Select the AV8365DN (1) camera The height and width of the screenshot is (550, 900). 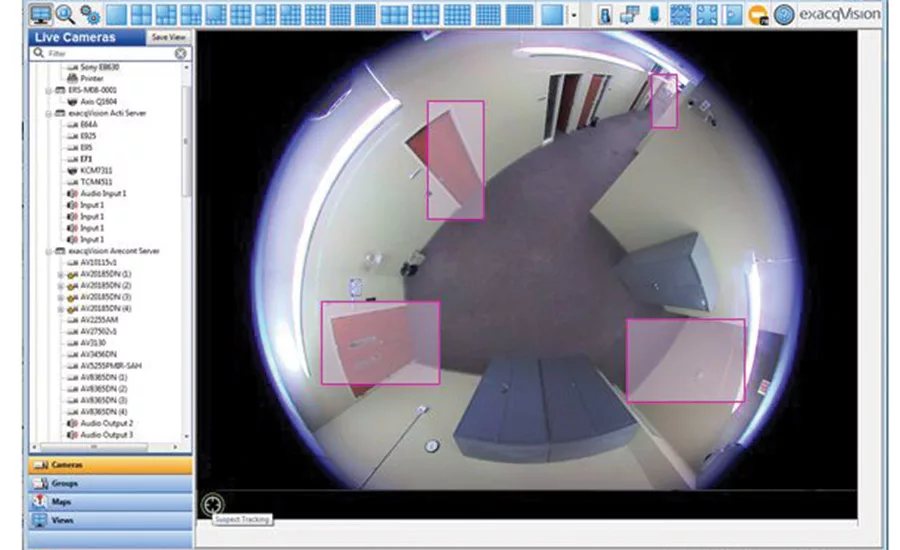click(104, 377)
